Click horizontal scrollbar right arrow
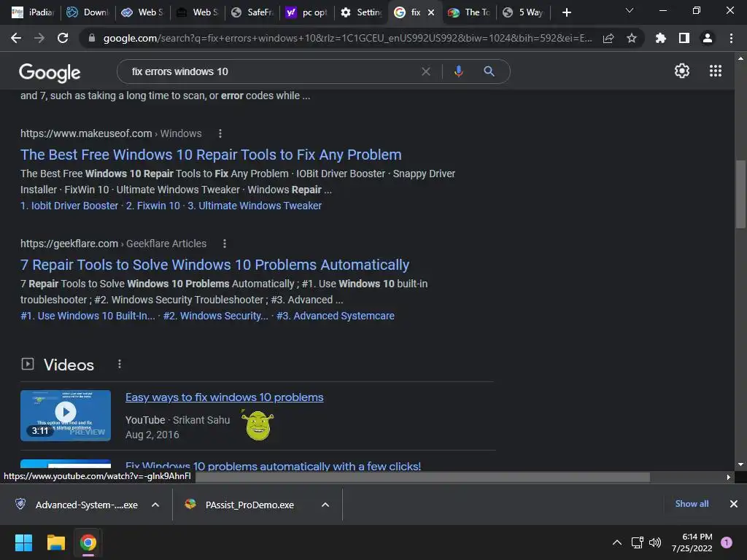747x560 pixels. click(x=729, y=477)
